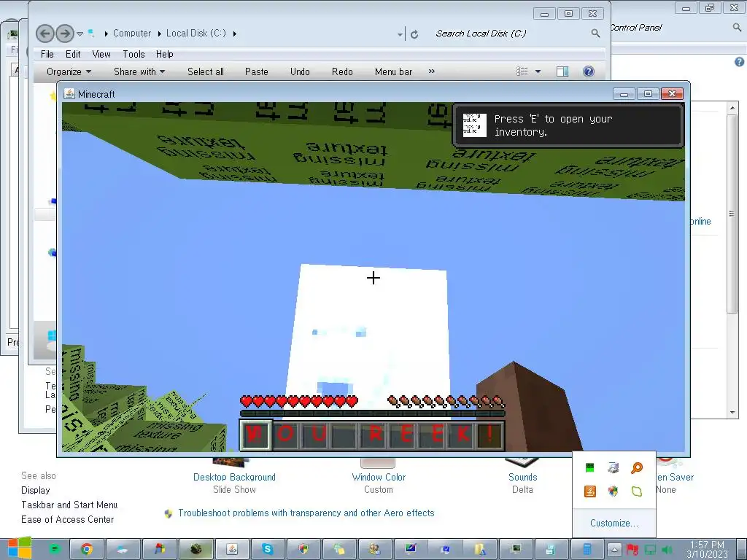Open Display under See also
This screenshot has height=560, width=747.
[35, 490]
